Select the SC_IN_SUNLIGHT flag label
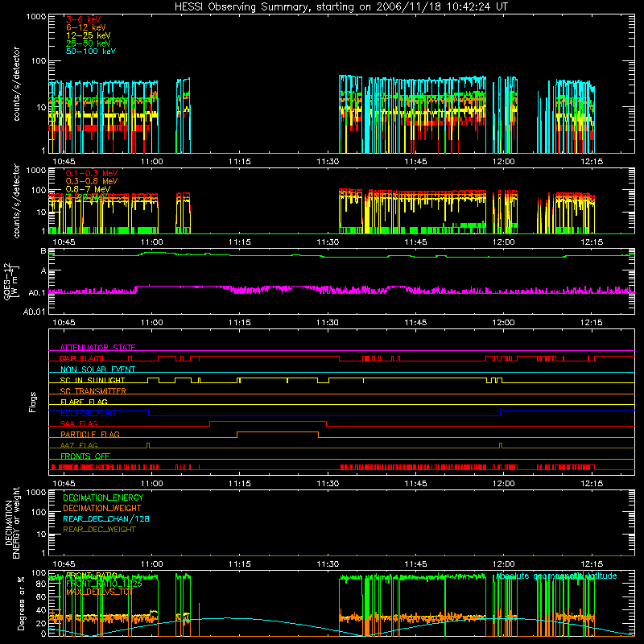644x644 pixels. click(93, 380)
